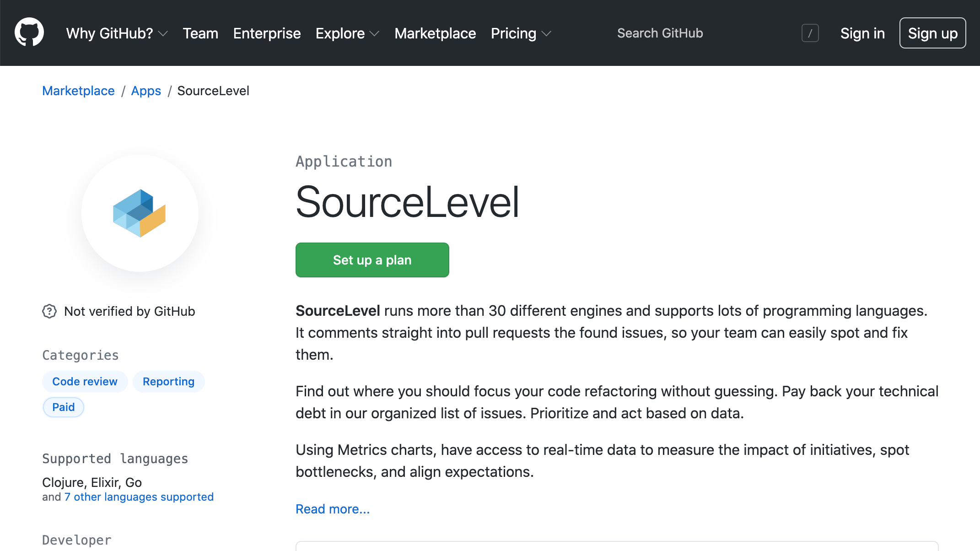The image size is (980, 551).
Task: Open Marketplace breadcrumb link
Action: point(78,91)
